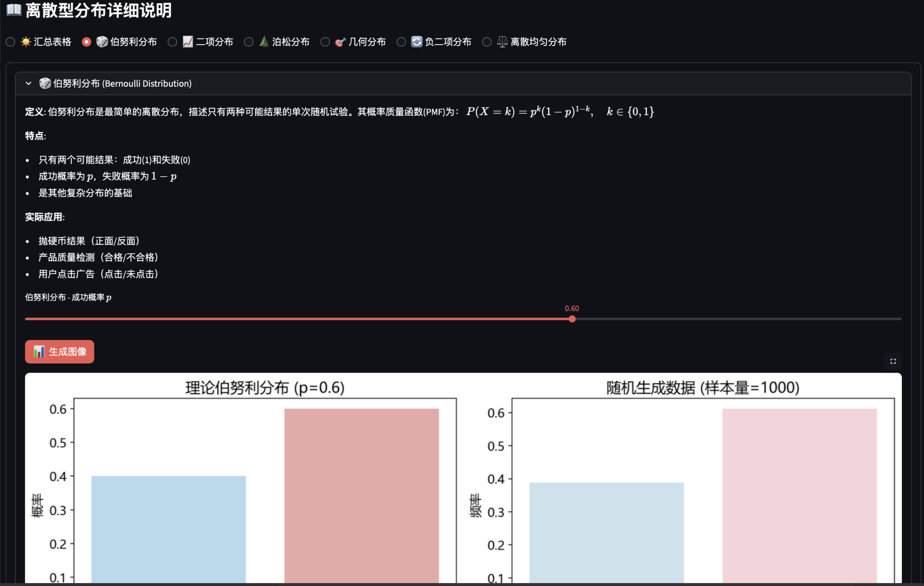This screenshot has width=924, height=586.
Task: Click the sun icon next to 汇总表格
Action: 25,42
